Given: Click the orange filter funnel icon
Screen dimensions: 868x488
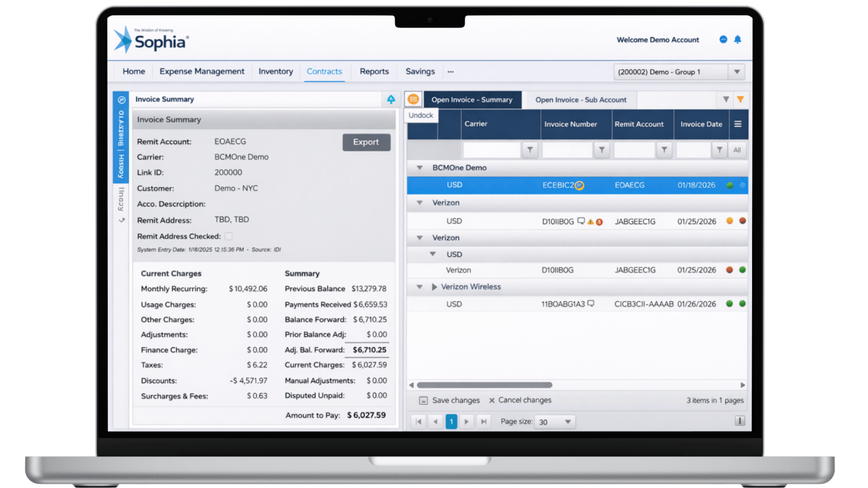Looking at the screenshot, I should point(740,99).
